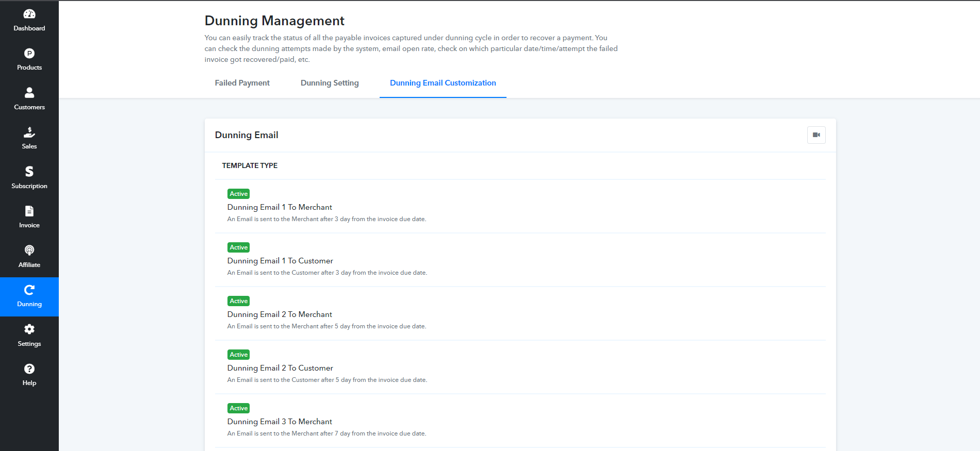Screen dimensions: 980x451
Task: Click the Subscription label in sidebar
Action: (29, 186)
